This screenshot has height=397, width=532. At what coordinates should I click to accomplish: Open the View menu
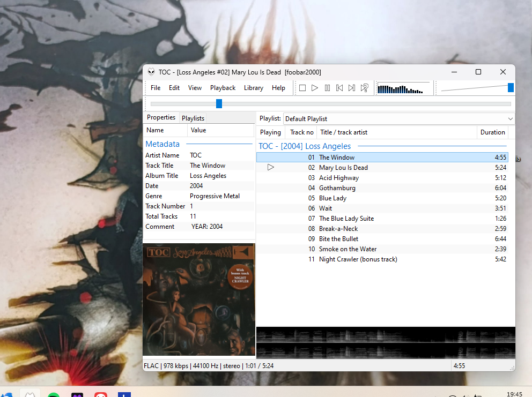point(195,88)
